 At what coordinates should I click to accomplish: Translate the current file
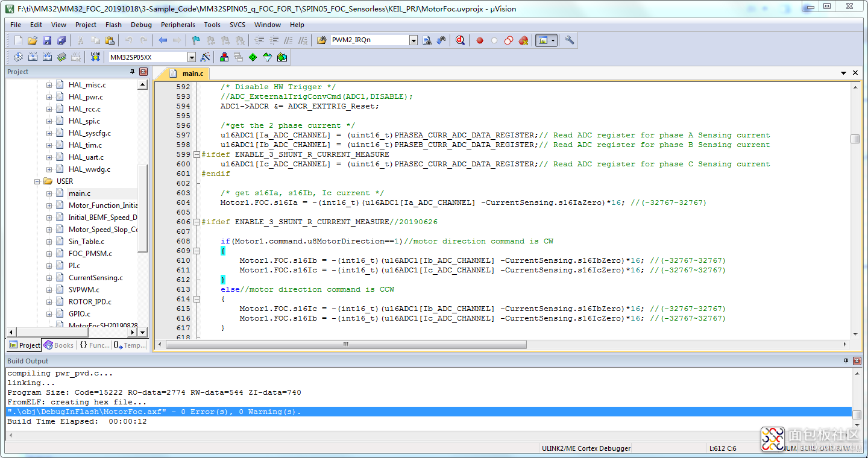[x=18, y=57]
